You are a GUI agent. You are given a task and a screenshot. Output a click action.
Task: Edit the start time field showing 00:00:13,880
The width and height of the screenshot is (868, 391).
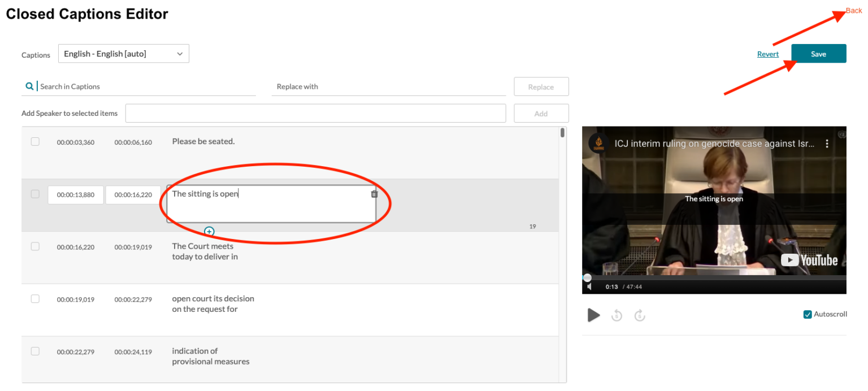pyautogui.click(x=75, y=194)
